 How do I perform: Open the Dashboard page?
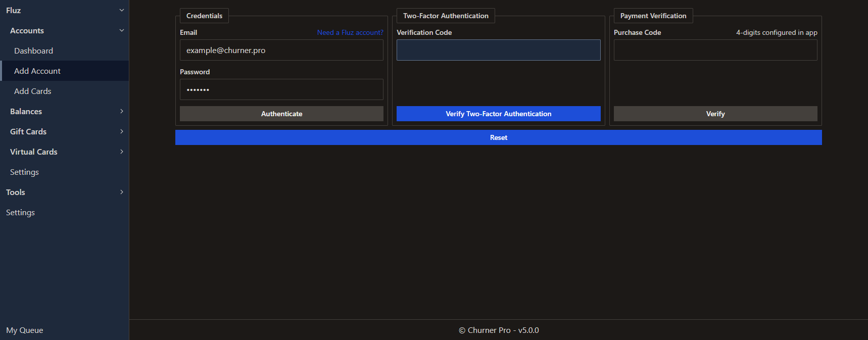click(x=33, y=51)
